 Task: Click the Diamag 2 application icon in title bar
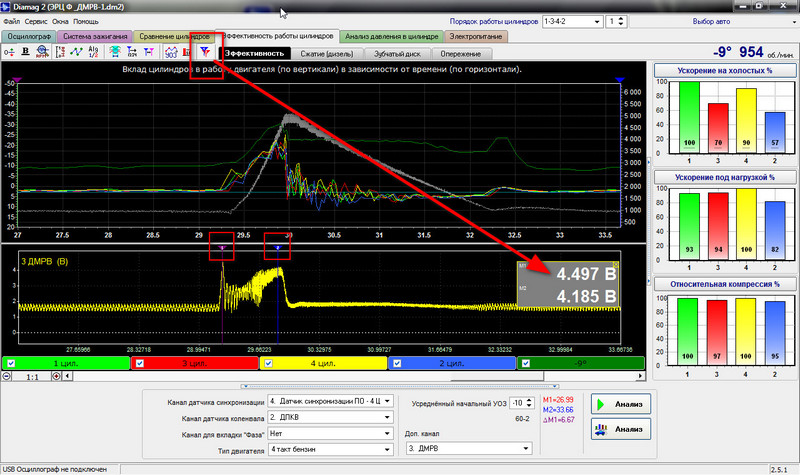[6, 7]
